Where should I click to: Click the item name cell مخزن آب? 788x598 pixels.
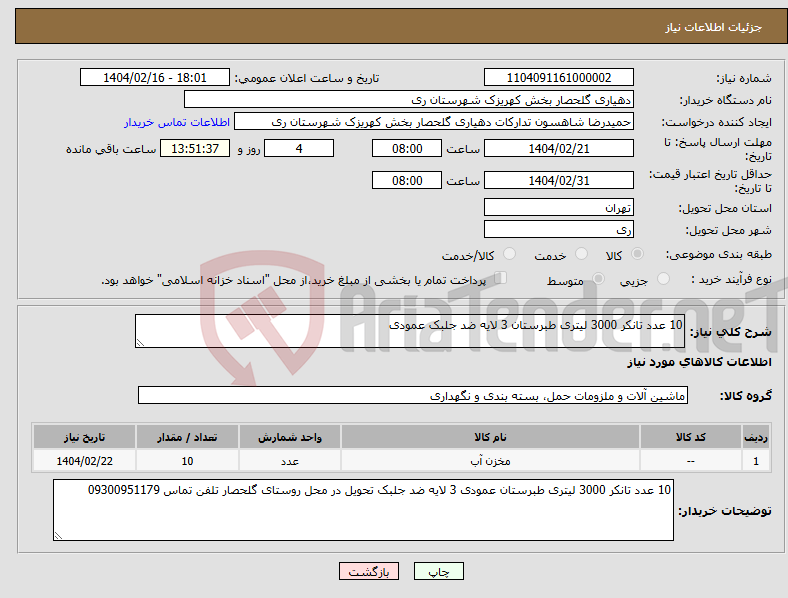click(x=490, y=461)
